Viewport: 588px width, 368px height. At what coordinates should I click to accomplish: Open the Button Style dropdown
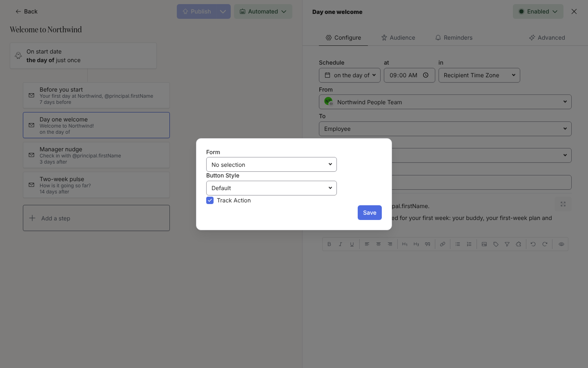tap(272, 188)
